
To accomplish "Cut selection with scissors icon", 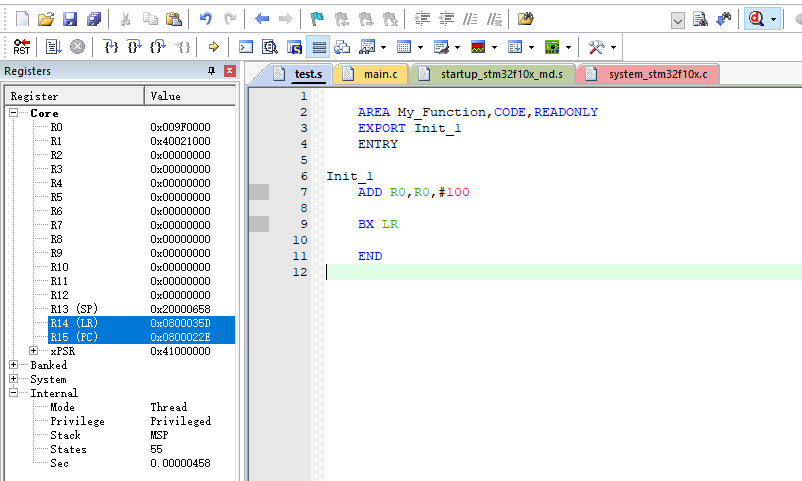I will tap(125, 19).
